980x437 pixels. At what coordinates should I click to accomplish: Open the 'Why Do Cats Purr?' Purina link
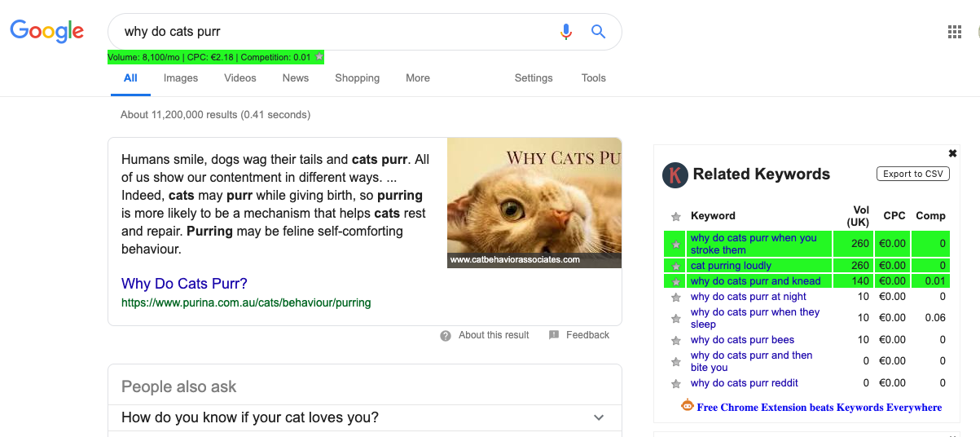click(x=184, y=284)
